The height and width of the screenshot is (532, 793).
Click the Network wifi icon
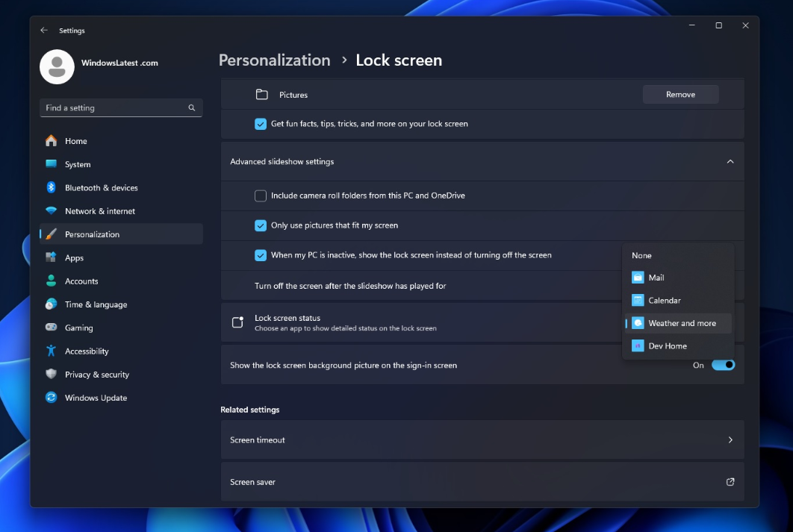click(x=51, y=210)
